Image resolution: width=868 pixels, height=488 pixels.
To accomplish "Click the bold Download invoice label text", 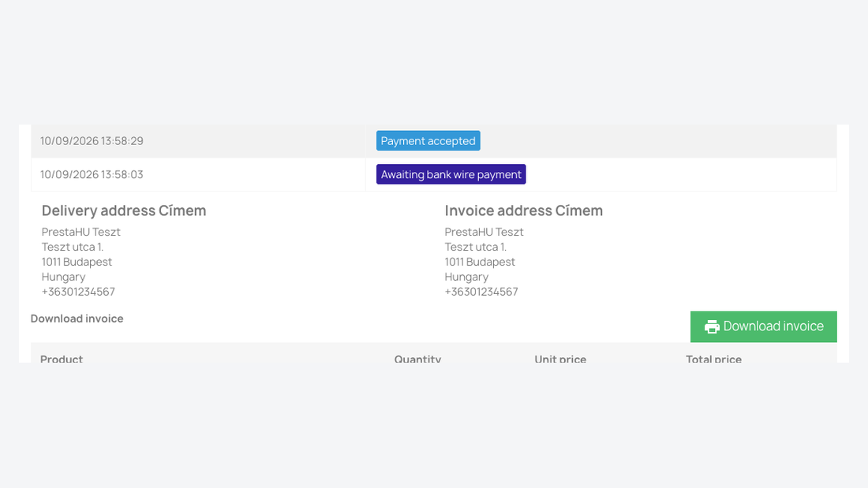I will [x=77, y=319].
